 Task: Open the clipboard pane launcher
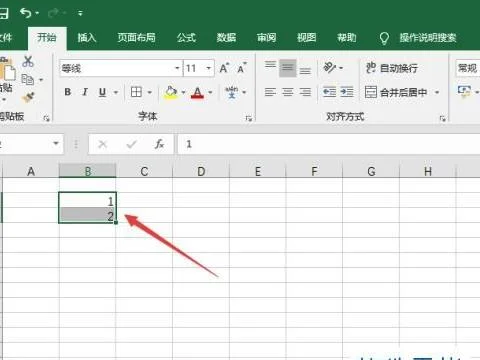pos(46,118)
